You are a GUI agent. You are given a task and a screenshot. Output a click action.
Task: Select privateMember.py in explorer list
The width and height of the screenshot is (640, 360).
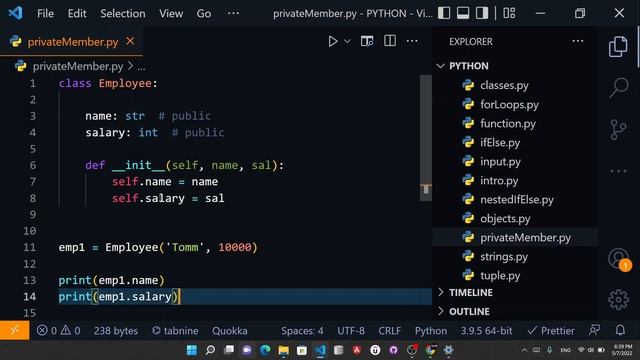click(x=515, y=238)
